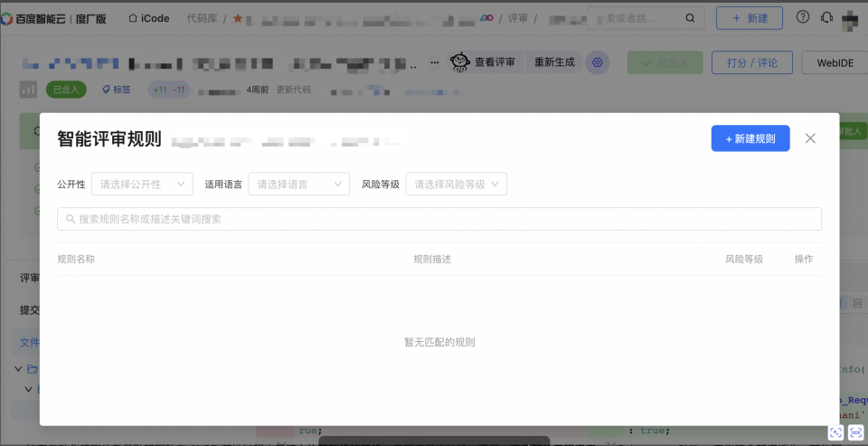868x446 pixels.
Task: Click the headset support icon
Action: [x=827, y=17]
